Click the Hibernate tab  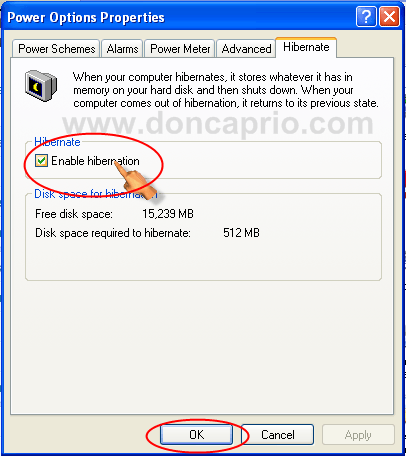click(306, 47)
